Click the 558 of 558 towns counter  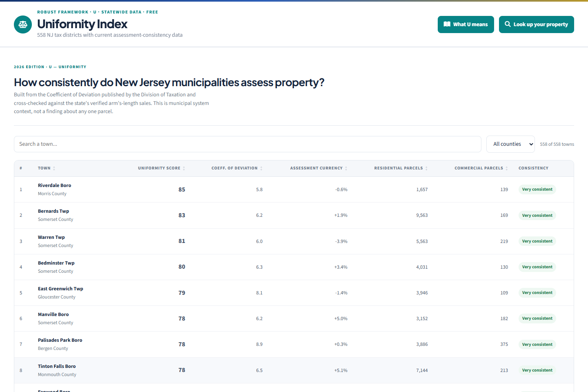point(557,144)
